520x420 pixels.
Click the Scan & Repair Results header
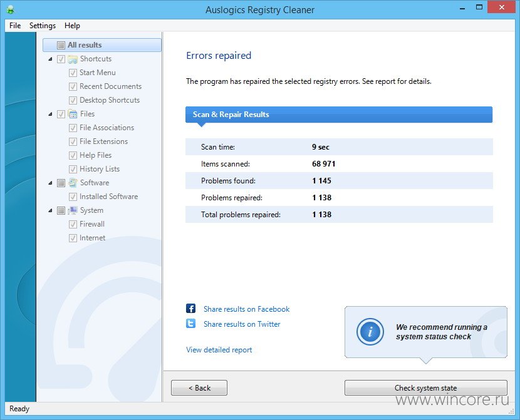(339, 115)
